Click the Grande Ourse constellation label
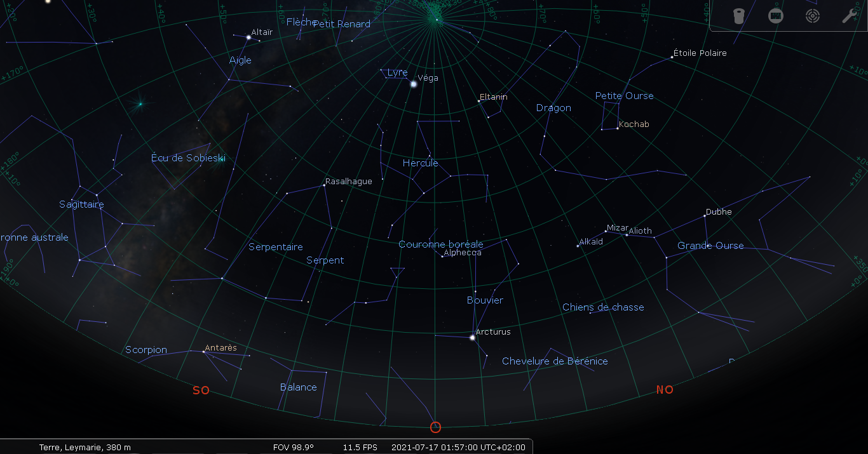The image size is (868, 454). [710, 246]
